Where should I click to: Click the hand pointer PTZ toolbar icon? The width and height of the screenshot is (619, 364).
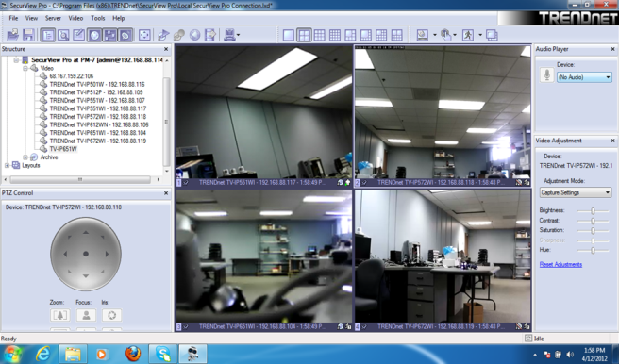[445, 35]
